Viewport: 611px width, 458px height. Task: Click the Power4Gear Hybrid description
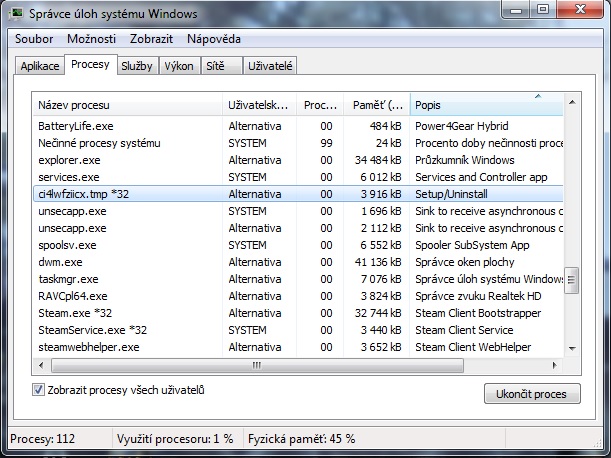[462, 126]
